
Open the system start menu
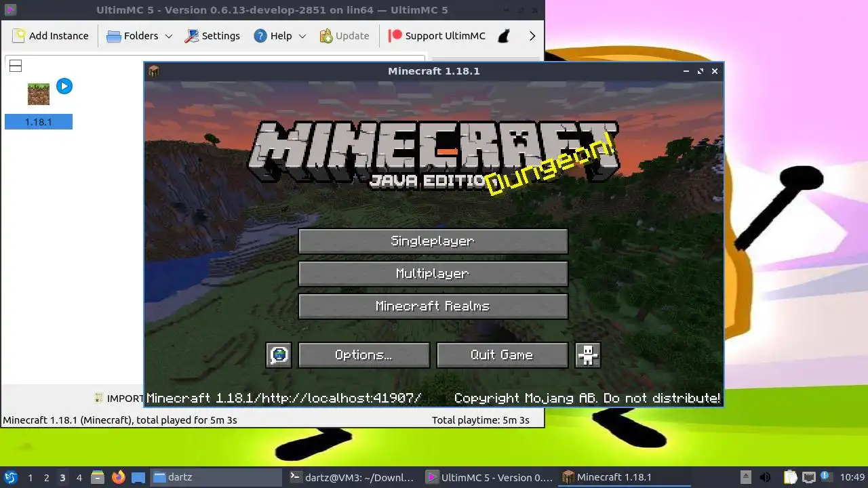click(11, 477)
